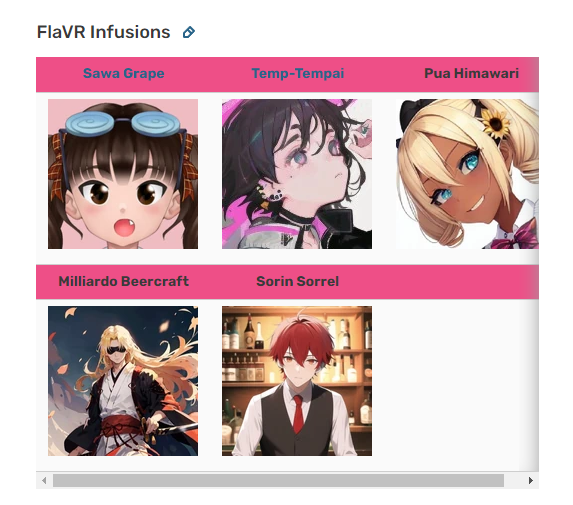The image size is (573, 505).
Task: Select Temp-Tempai's dark-haired portrait
Action: point(297,174)
